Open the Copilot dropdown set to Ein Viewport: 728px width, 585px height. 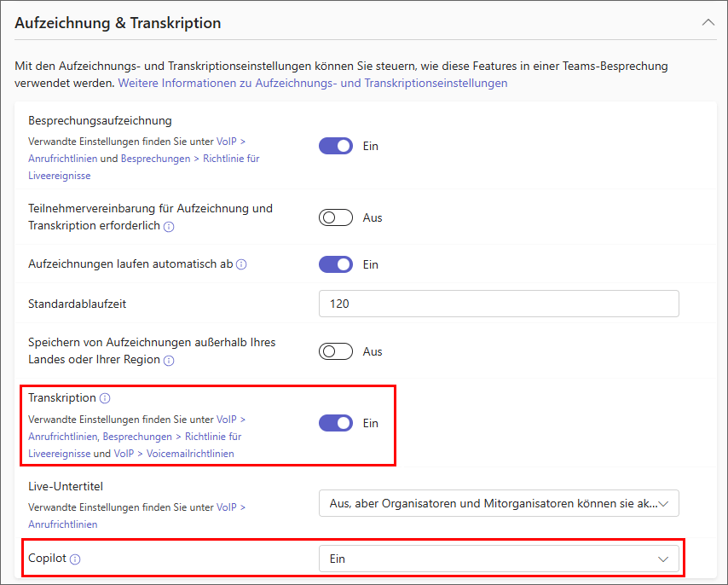click(499, 559)
